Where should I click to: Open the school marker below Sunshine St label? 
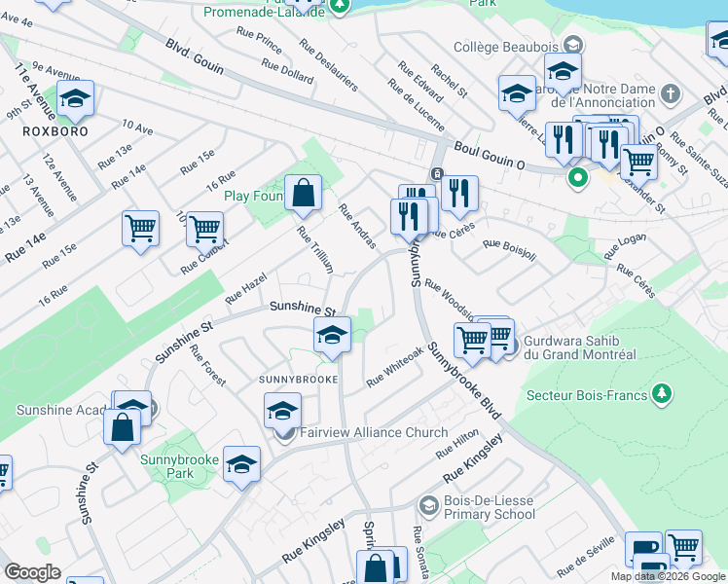pyautogui.click(x=332, y=336)
